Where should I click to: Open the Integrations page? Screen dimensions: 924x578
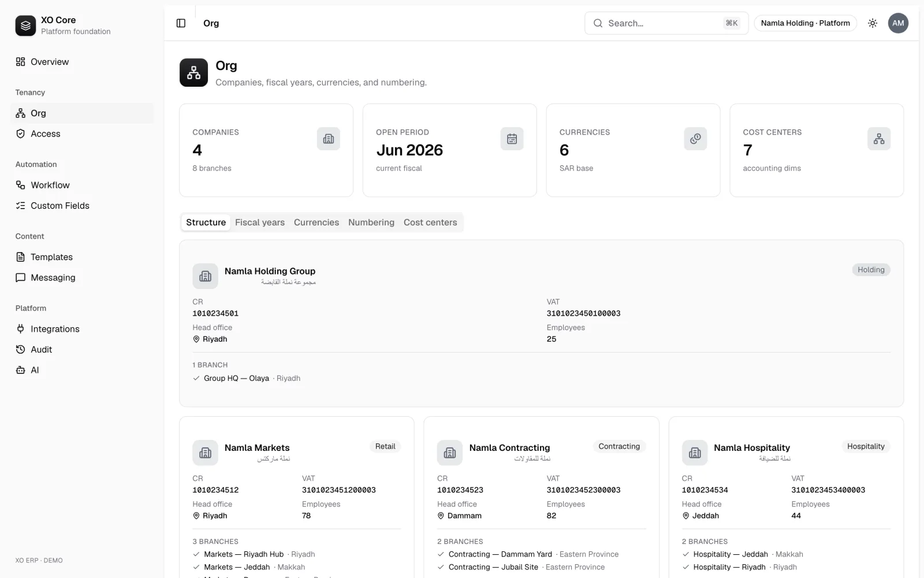82,329
